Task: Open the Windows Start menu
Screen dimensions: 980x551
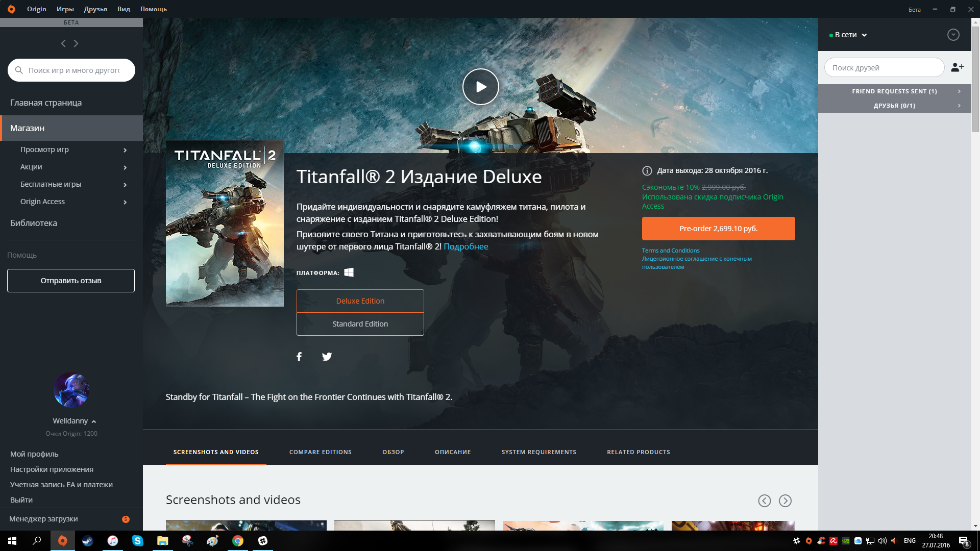Action: [12, 541]
